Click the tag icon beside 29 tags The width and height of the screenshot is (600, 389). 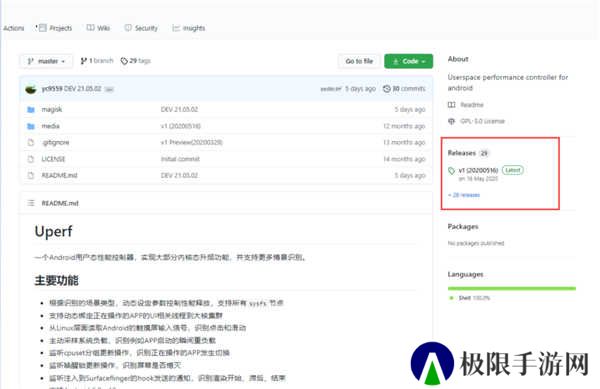pyautogui.click(x=124, y=61)
